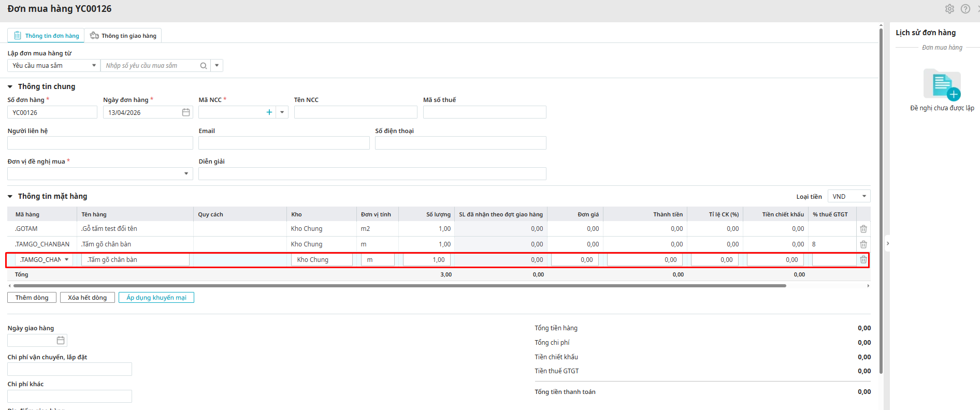This screenshot has height=410, width=980.
Task: Delete the highlighted third row via trash icon
Action: click(863, 260)
